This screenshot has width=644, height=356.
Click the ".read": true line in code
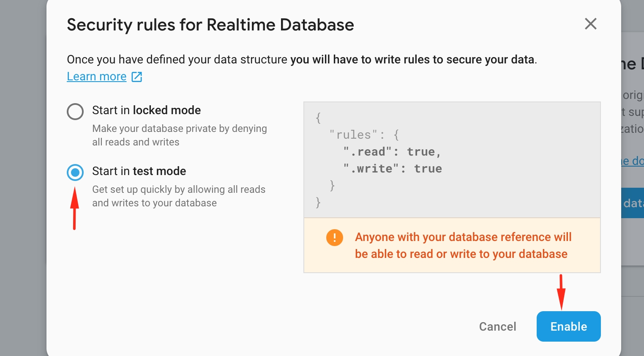pos(392,152)
